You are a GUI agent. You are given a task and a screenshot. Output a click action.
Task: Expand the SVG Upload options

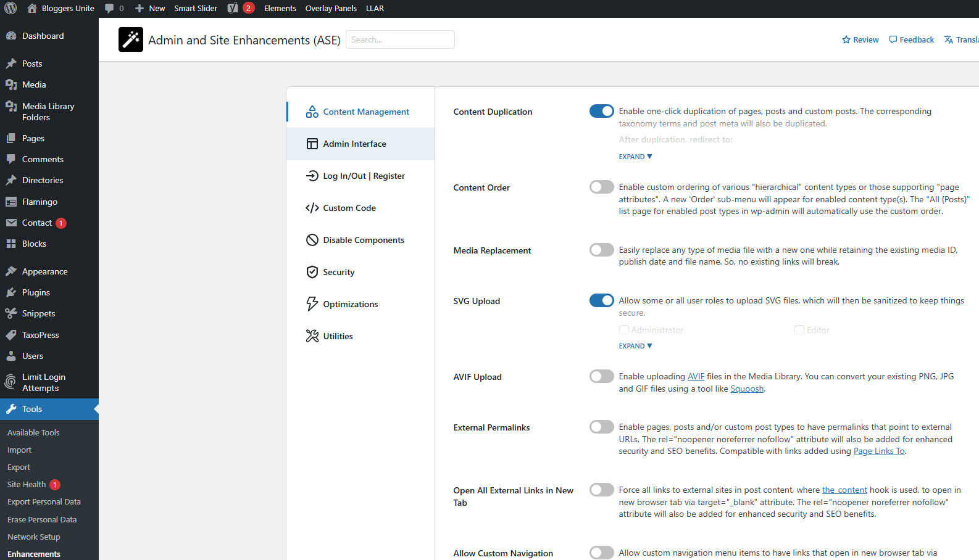pos(635,346)
